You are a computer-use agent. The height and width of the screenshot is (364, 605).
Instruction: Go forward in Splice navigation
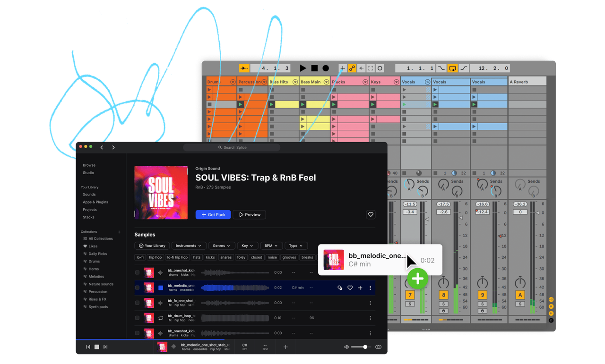(x=113, y=147)
